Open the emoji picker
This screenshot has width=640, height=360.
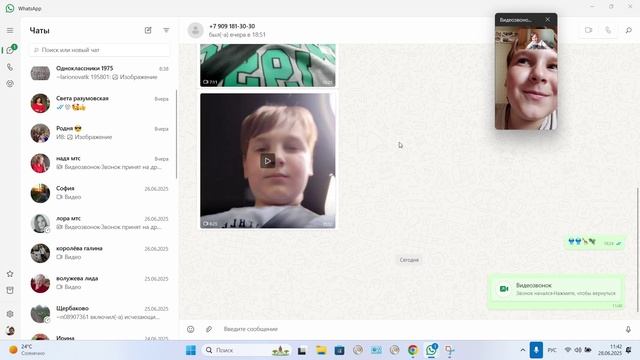191,329
